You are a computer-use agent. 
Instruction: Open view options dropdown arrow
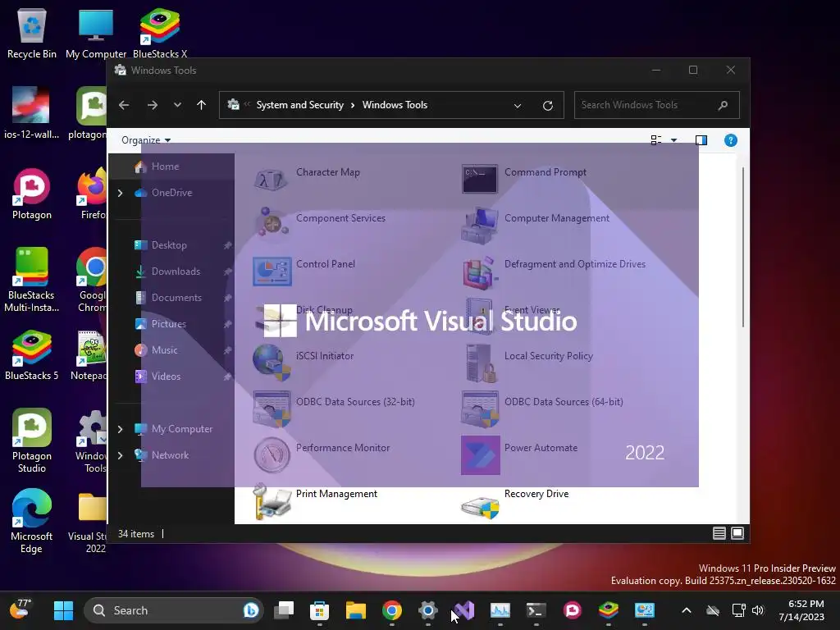tap(674, 140)
